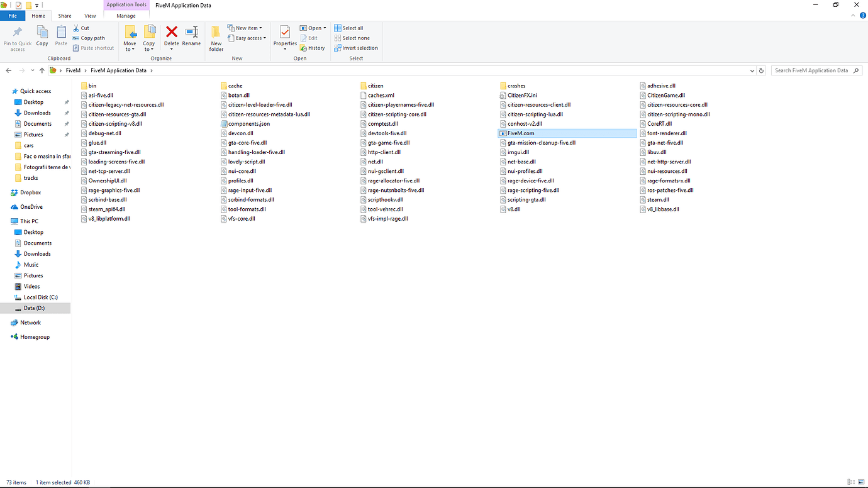Switch to the View ribbon tab
Screen dimensions: 868x488
point(90,16)
